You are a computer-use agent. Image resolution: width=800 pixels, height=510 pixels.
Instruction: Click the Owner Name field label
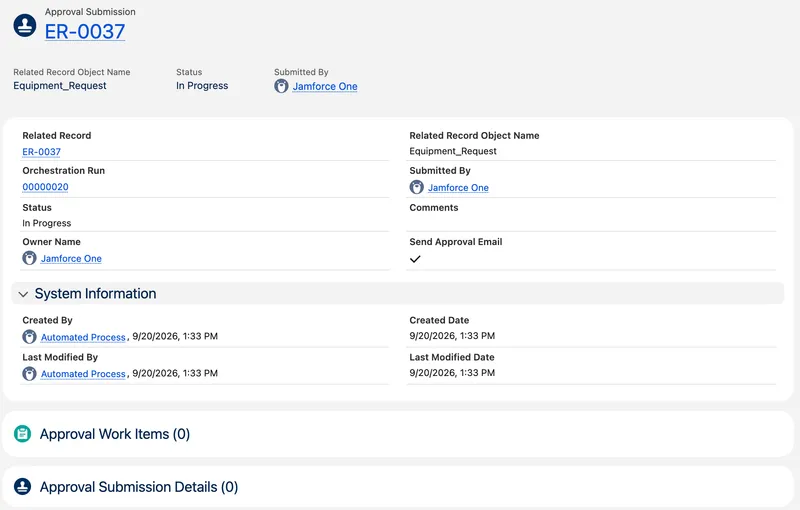52,242
